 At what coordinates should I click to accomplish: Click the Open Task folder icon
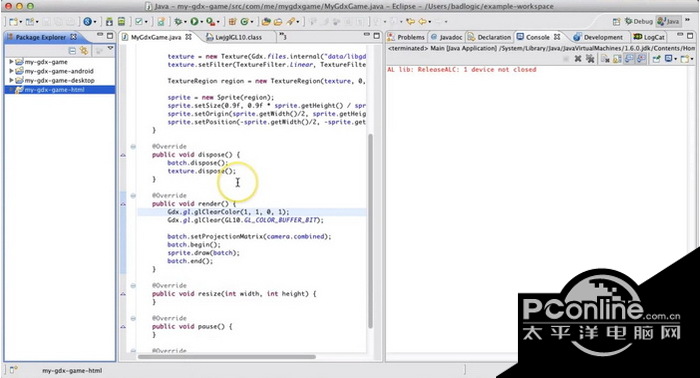click(278, 21)
